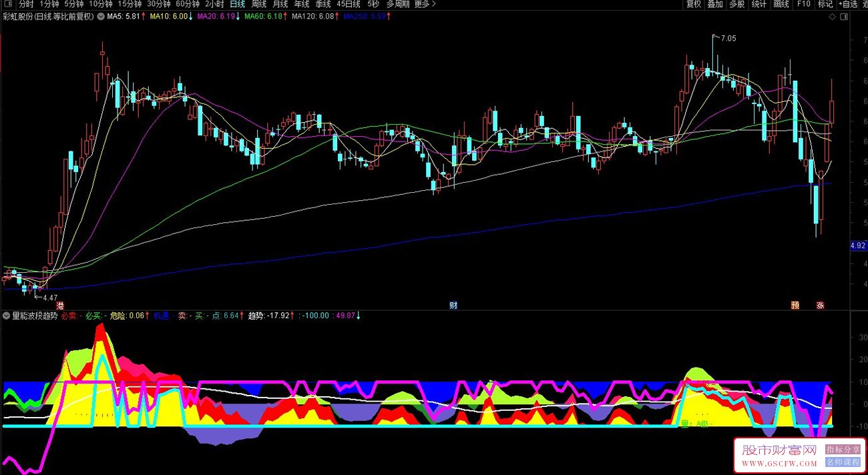
Task: Click the 危险: 0.06 indicator value
Action: click(127, 316)
